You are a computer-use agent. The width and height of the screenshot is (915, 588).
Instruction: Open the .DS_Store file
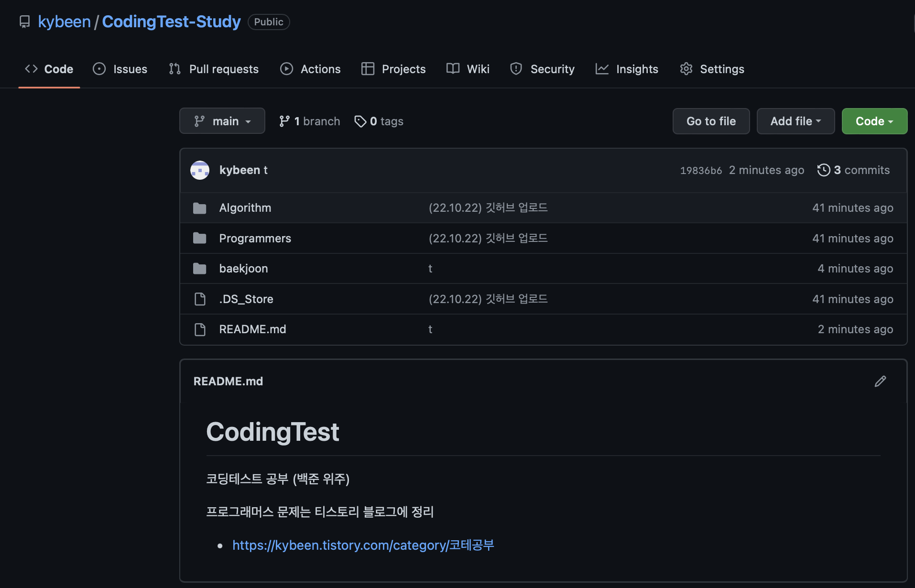[x=246, y=299]
